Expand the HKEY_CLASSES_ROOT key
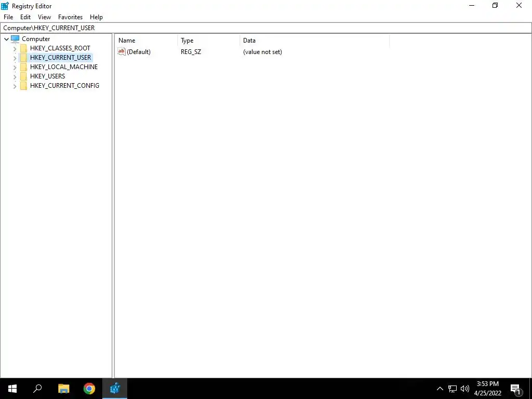Viewport: 532px width, 399px height. tap(15, 48)
